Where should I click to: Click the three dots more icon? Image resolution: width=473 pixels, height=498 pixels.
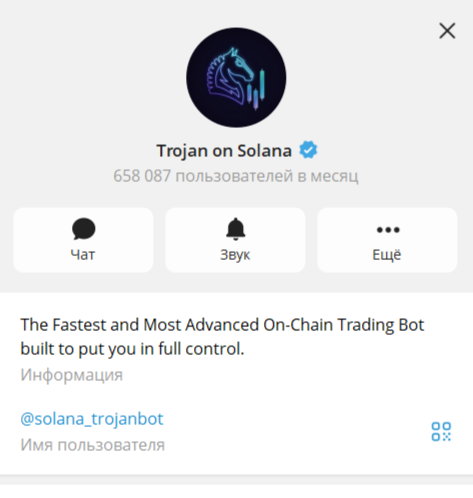(388, 230)
